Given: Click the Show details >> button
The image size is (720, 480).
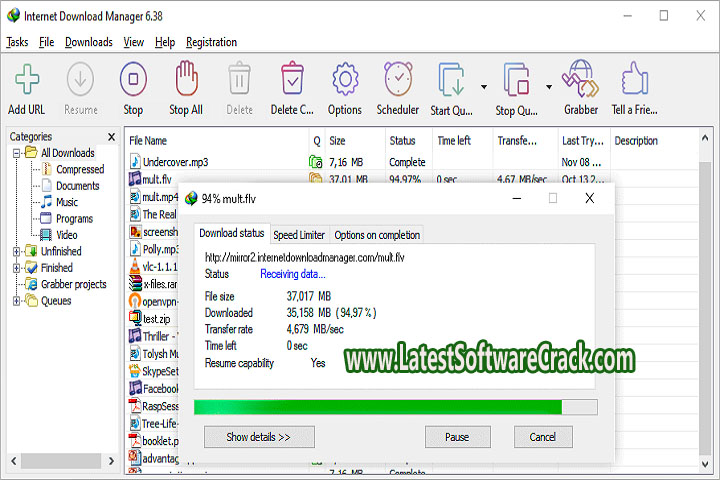Looking at the screenshot, I should (259, 437).
